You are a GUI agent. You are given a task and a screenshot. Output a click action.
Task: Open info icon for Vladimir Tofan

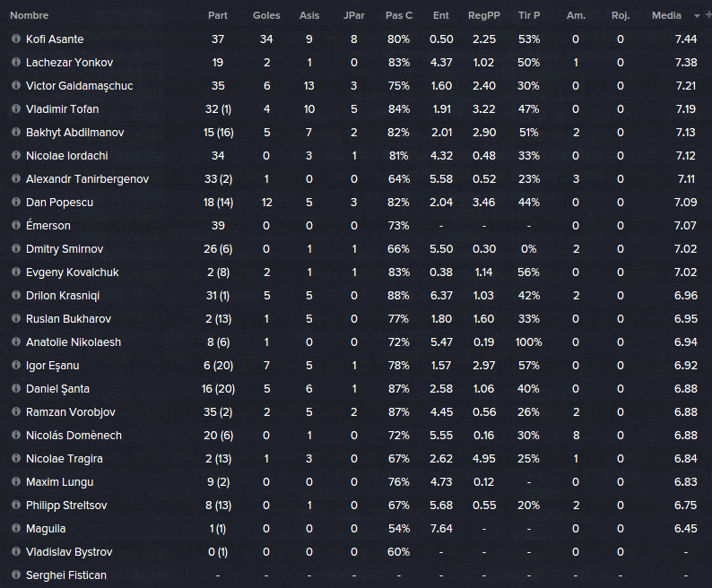(16, 108)
